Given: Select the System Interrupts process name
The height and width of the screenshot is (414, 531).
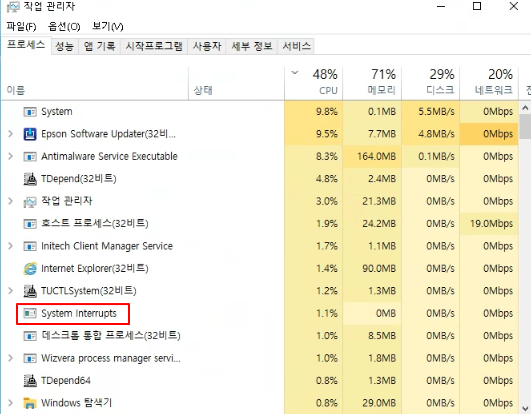Looking at the screenshot, I should (x=79, y=313).
